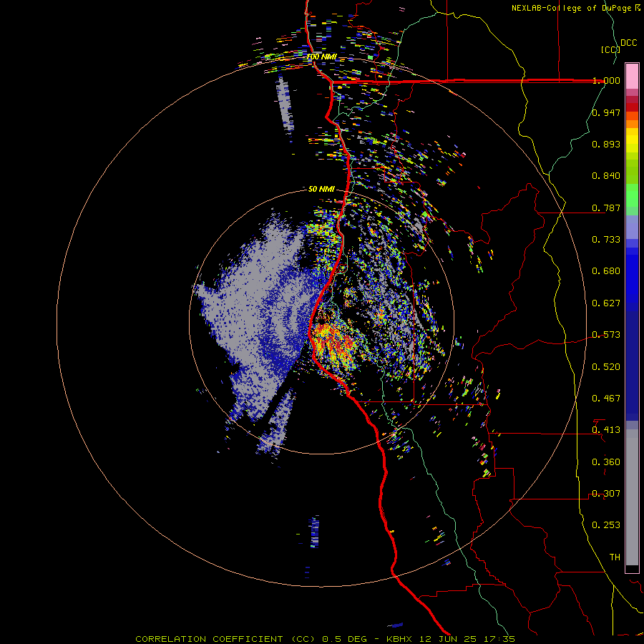Click the DCC label above the color bar
The image size is (644, 644).
628,43
